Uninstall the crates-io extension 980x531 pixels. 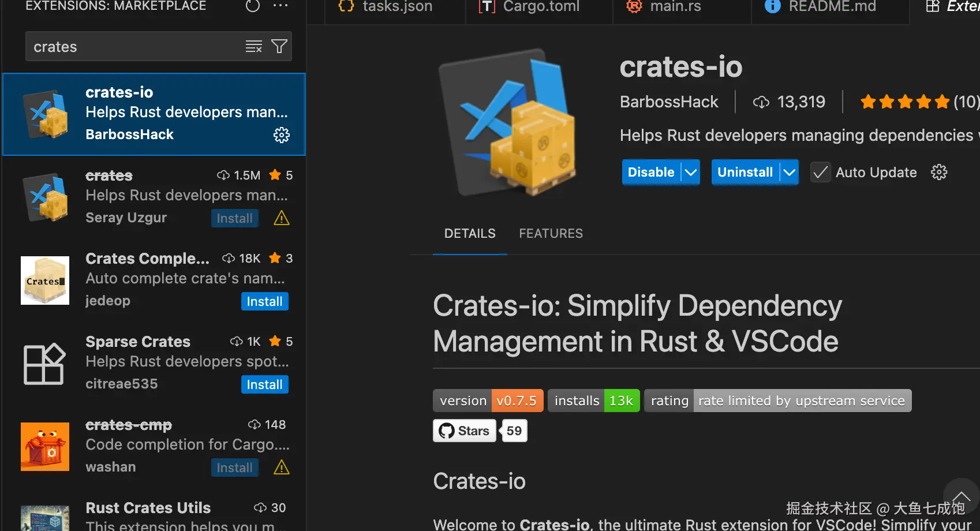coord(745,172)
